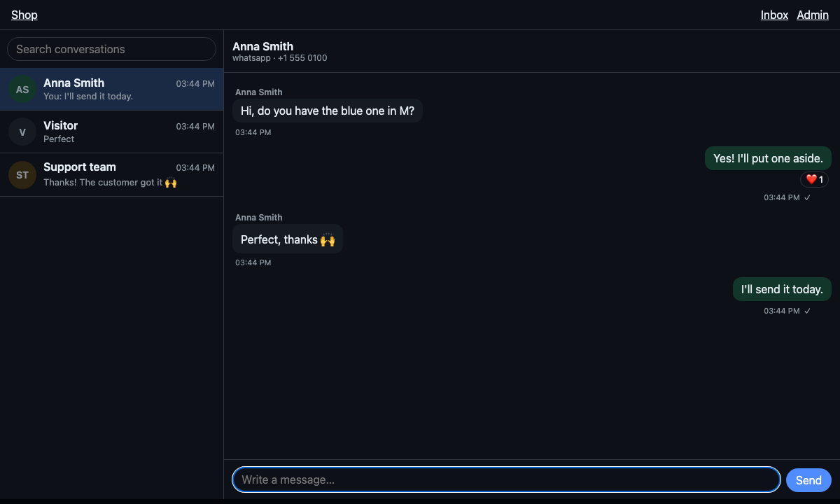Viewport: 840px width, 504px height.
Task: Go to the Inbox link
Action: (x=774, y=15)
